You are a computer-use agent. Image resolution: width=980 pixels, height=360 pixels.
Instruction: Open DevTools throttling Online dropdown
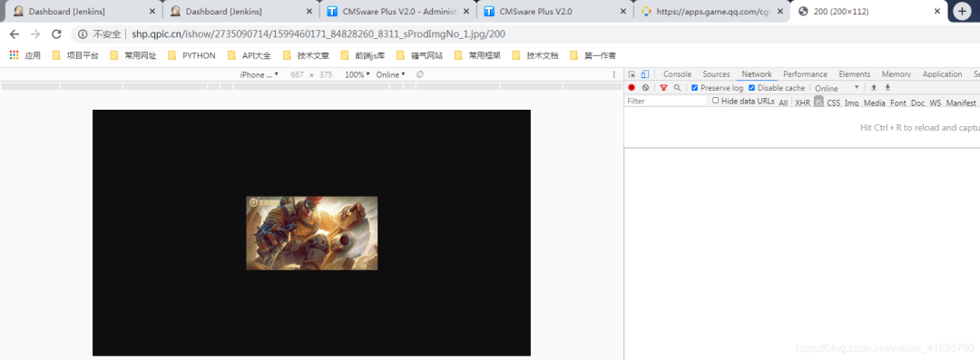[x=837, y=88]
